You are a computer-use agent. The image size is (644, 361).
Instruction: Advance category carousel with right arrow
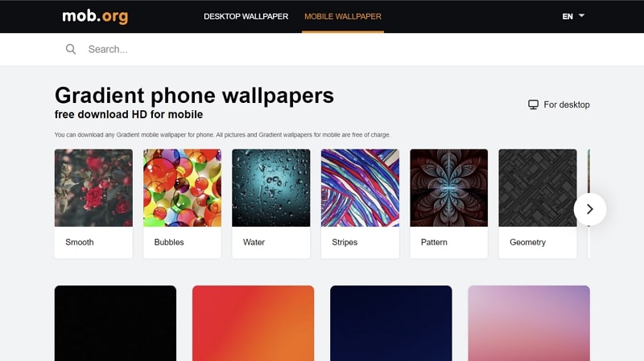(x=590, y=209)
